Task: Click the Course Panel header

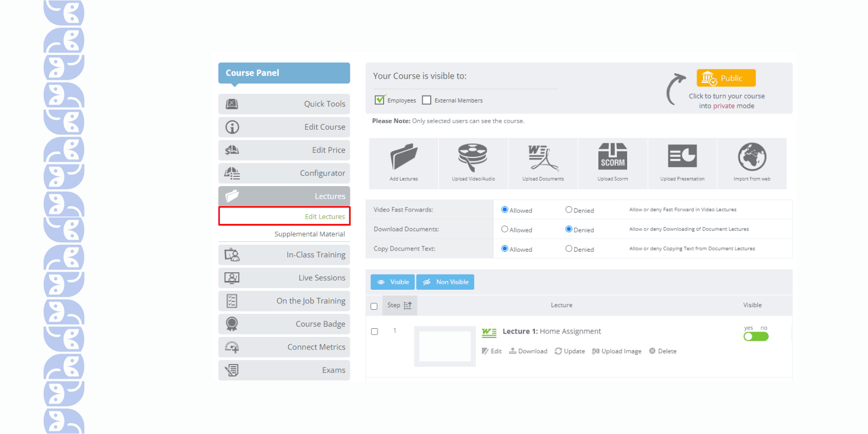Action: (x=284, y=73)
